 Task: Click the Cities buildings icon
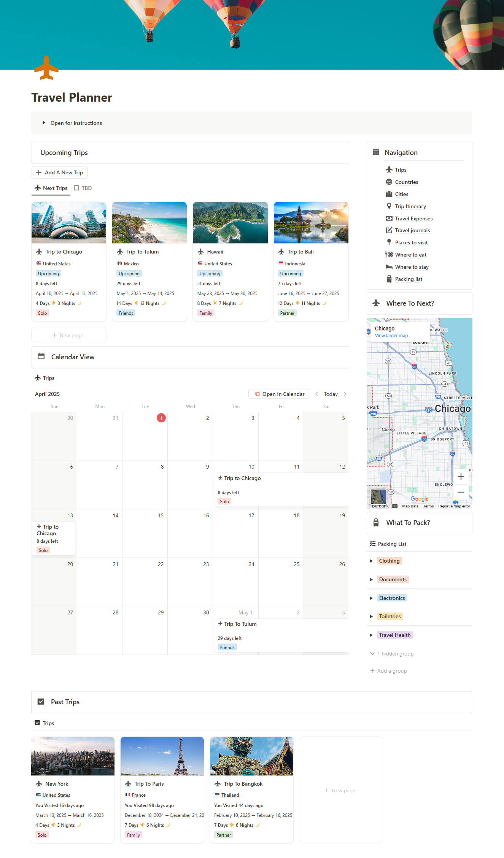pos(389,194)
